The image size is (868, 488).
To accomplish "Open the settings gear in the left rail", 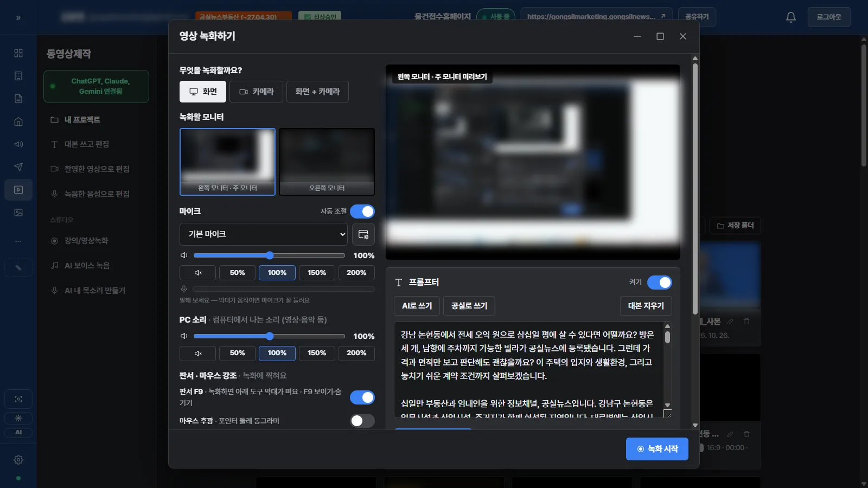I will click(x=18, y=460).
